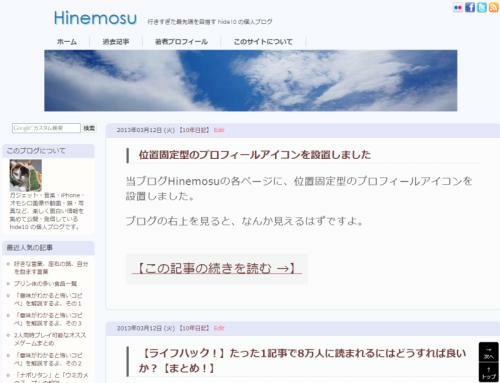Open the 著者プロフィール menu item
The width and height of the screenshot is (500, 383).
[x=181, y=42]
